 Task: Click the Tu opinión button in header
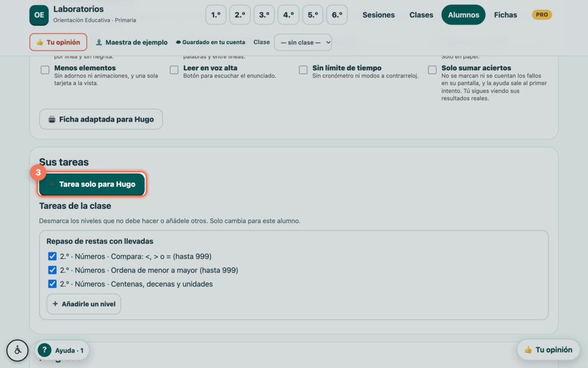tap(58, 42)
